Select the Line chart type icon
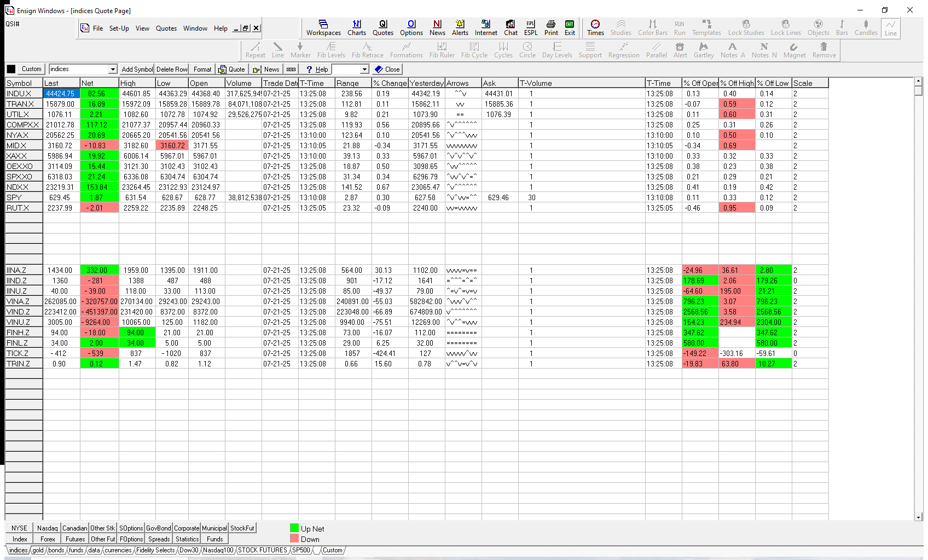 click(x=891, y=28)
